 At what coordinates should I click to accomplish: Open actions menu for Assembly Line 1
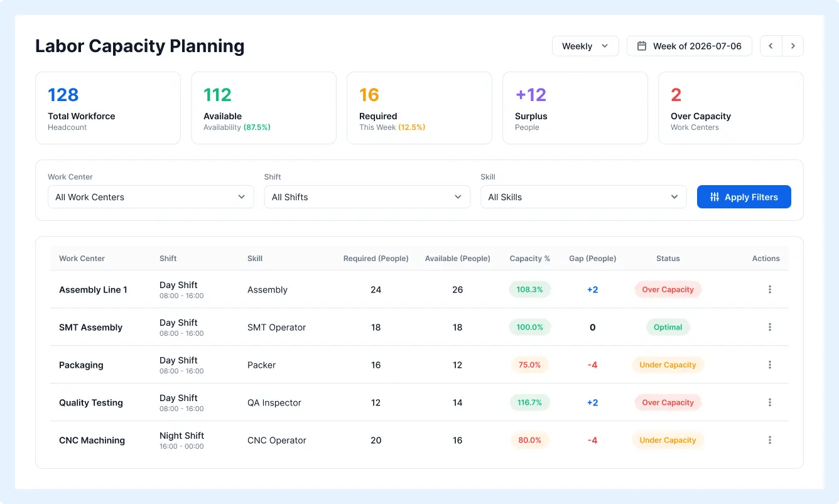point(769,289)
